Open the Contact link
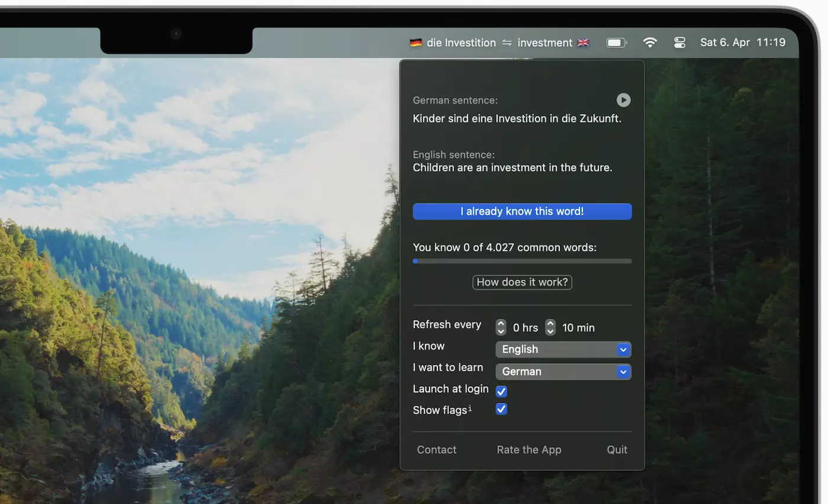Screen dimensions: 828x504 point(436,450)
